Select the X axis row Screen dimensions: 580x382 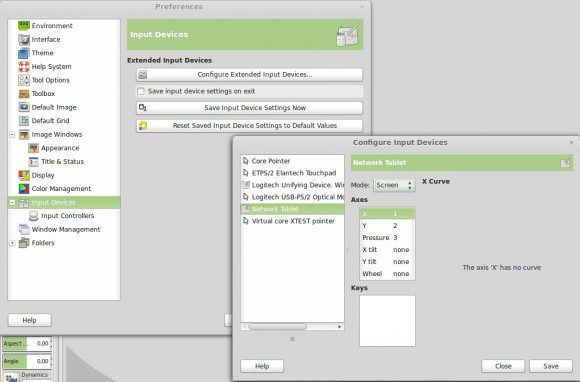click(x=387, y=213)
